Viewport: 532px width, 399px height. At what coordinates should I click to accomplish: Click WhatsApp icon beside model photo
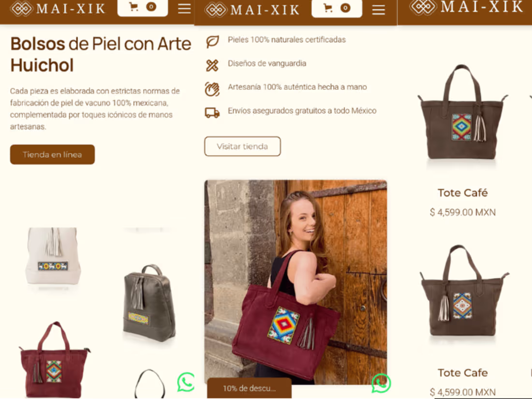pyautogui.click(x=381, y=383)
